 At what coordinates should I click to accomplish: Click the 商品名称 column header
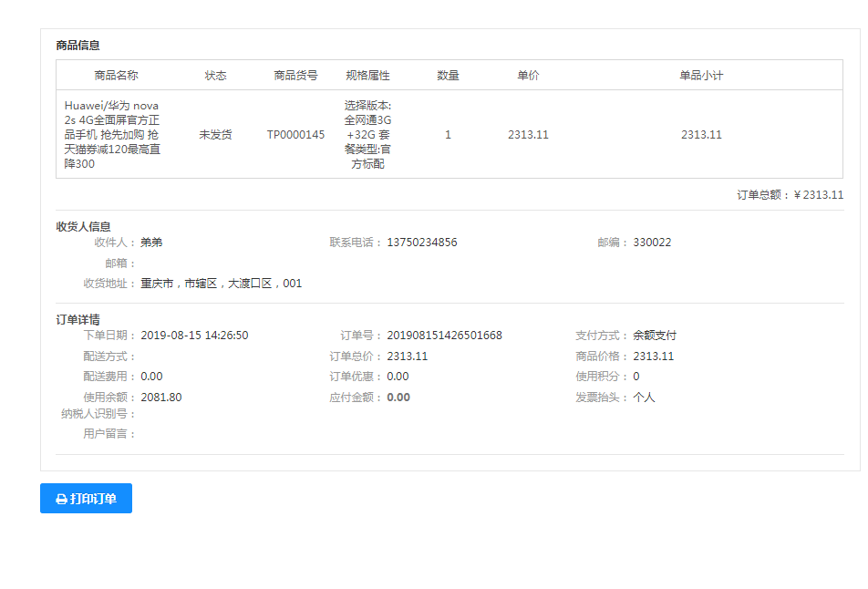click(x=116, y=76)
